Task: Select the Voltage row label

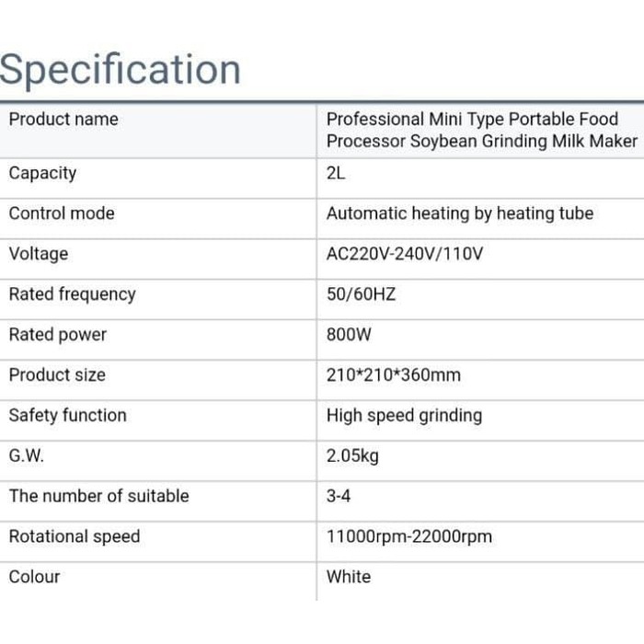Action: [x=39, y=254]
